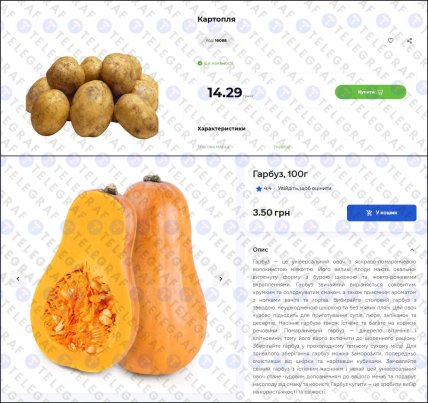This screenshot has width=428, height=403.
Task: Open the Характеристики section heading
Action: tap(221, 129)
